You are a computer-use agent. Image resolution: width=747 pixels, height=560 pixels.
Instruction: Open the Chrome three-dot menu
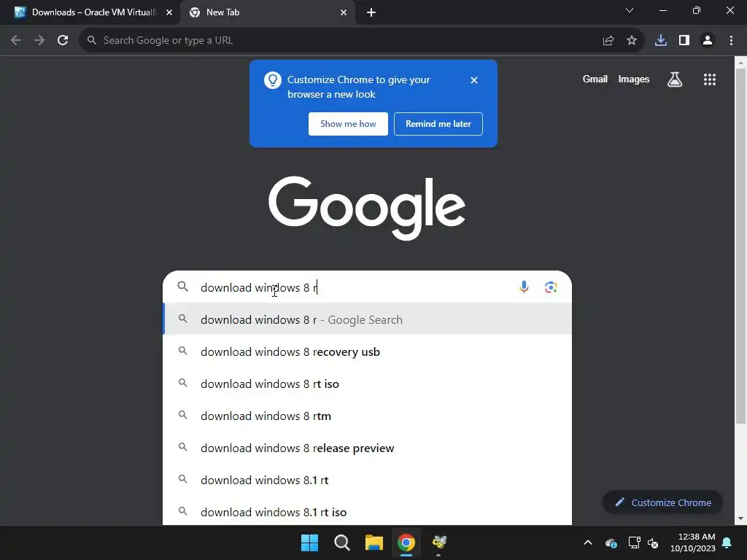pyautogui.click(x=731, y=41)
